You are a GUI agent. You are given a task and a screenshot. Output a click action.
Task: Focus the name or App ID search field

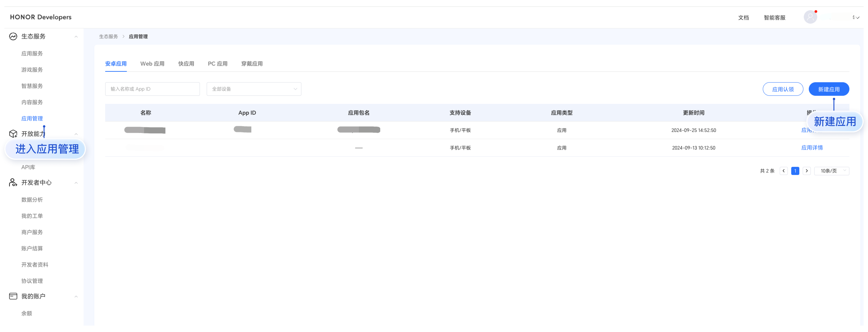coord(152,89)
